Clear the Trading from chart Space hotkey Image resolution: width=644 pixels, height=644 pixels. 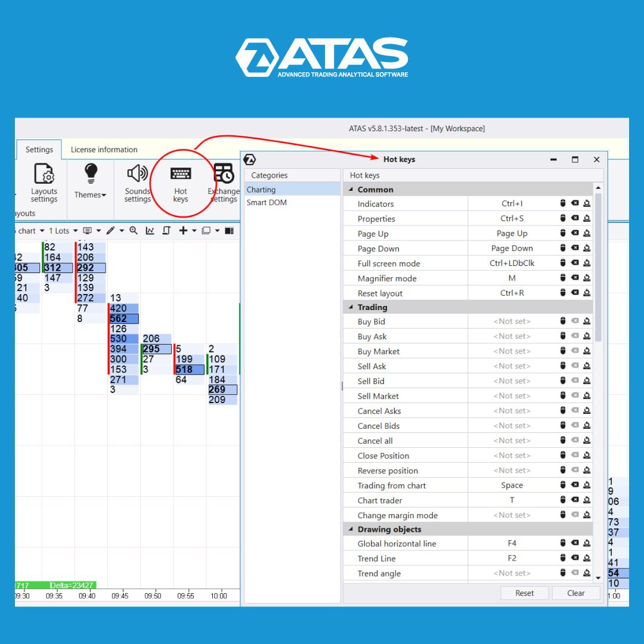(x=575, y=485)
